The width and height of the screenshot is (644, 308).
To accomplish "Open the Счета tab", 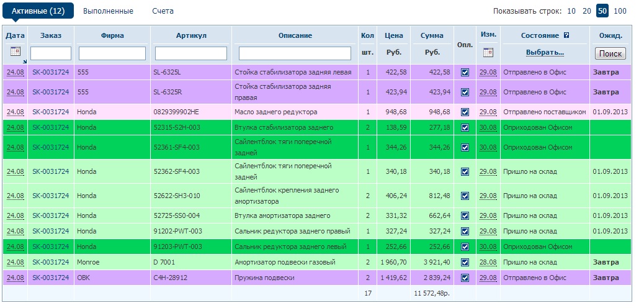I will tap(163, 11).
